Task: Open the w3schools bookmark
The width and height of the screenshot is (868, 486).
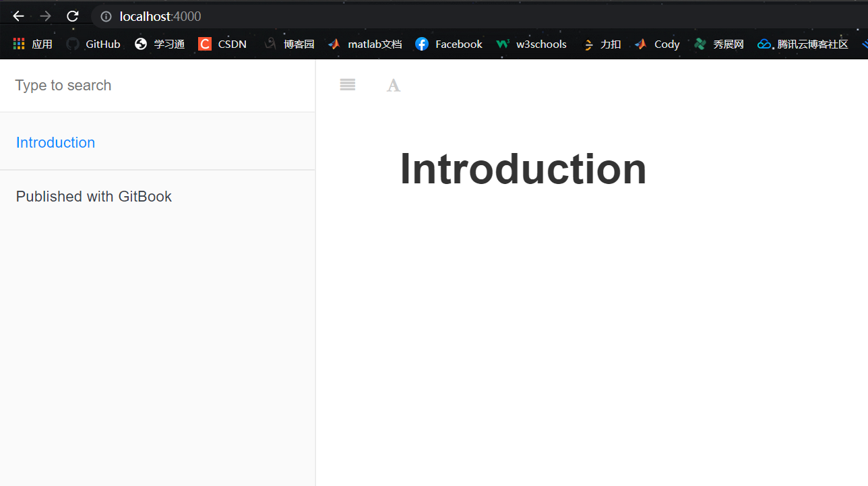Action: point(531,44)
